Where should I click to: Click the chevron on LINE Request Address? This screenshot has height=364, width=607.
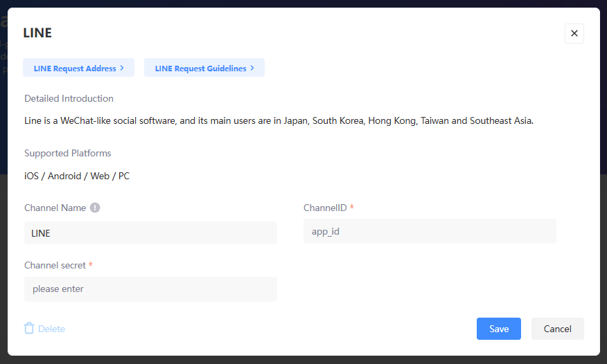122,68
